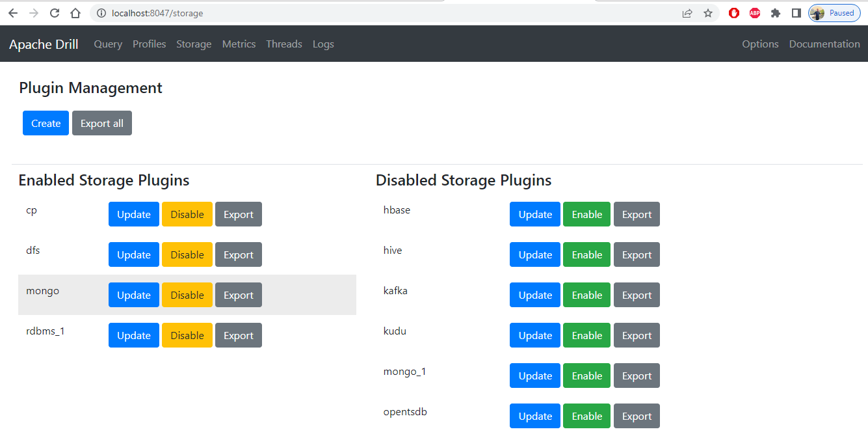Select the 'rdbms_1' plugin name text
Screen dimensions: 868x438
tap(46, 331)
